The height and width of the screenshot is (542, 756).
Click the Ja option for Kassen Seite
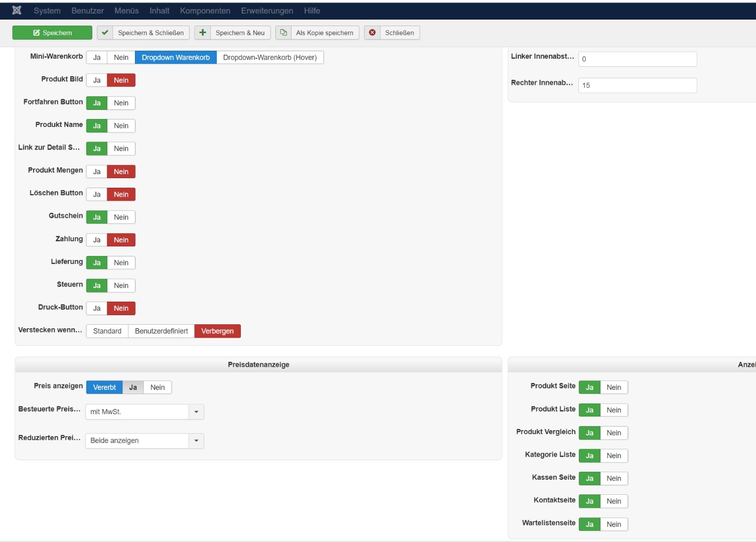(589, 478)
